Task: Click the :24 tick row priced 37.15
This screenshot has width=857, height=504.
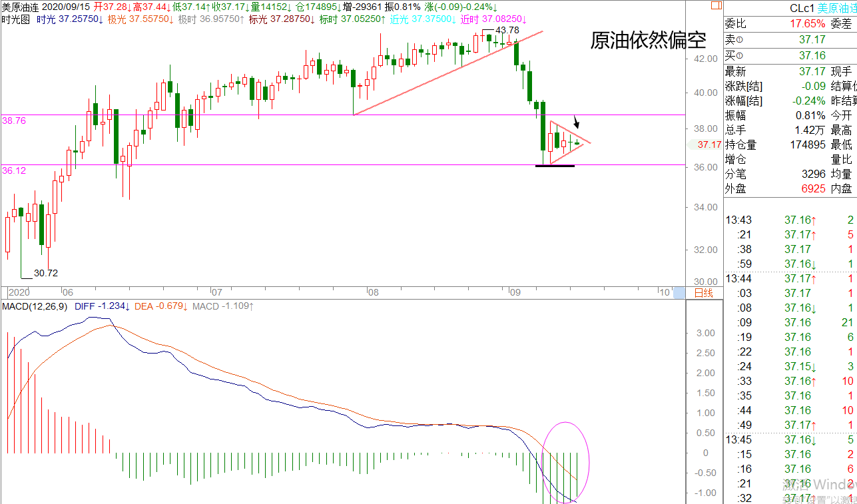Action: 790,367
